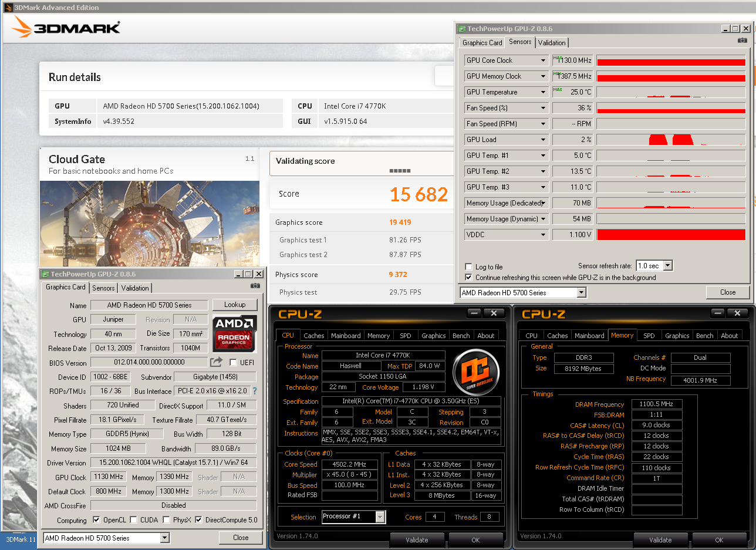
Task: Click the Super Overclock logo in CPU-Z
Action: click(476, 372)
